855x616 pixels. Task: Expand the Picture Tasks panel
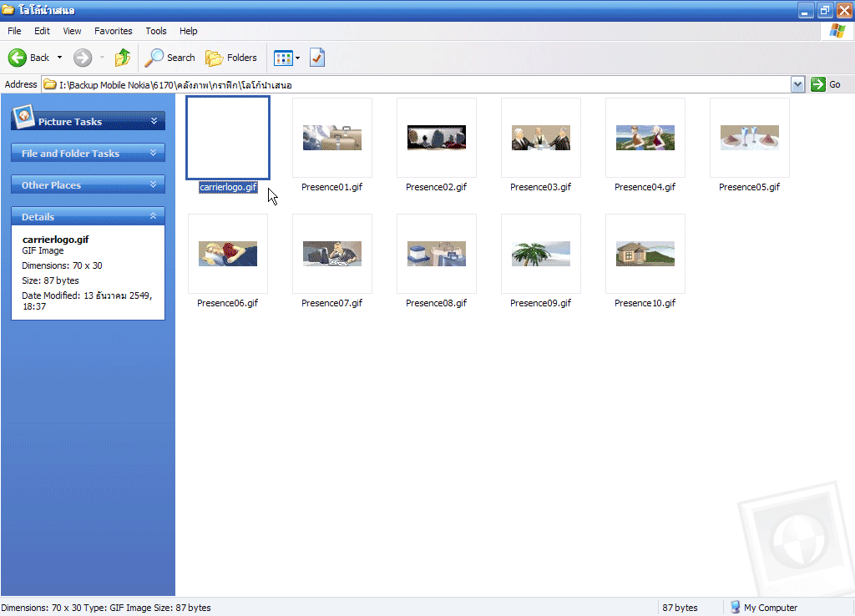pyautogui.click(x=154, y=121)
